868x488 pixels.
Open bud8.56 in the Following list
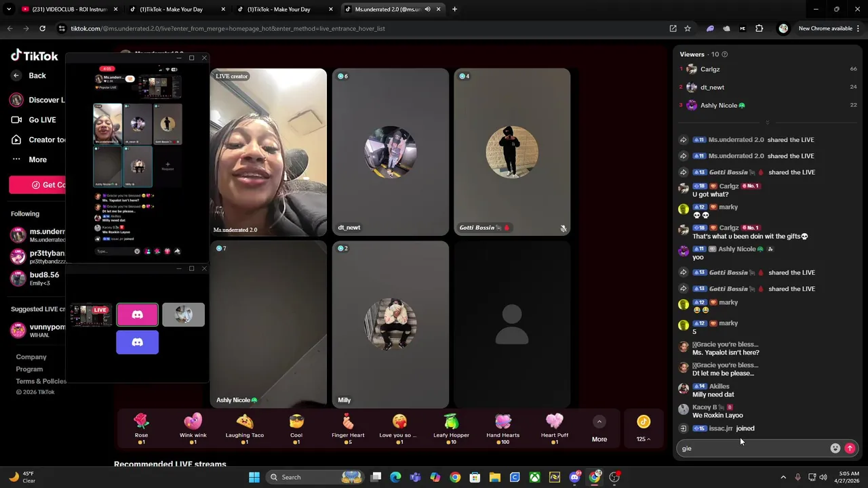(38, 278)
